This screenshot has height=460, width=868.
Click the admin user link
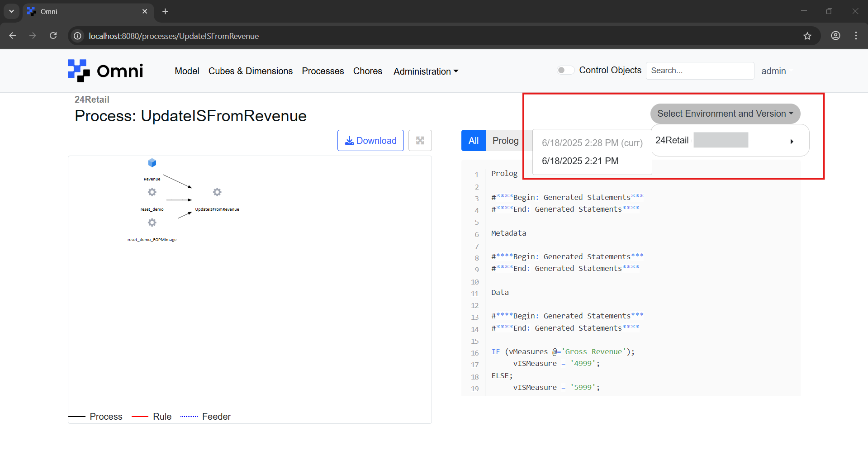coord(773,71)
